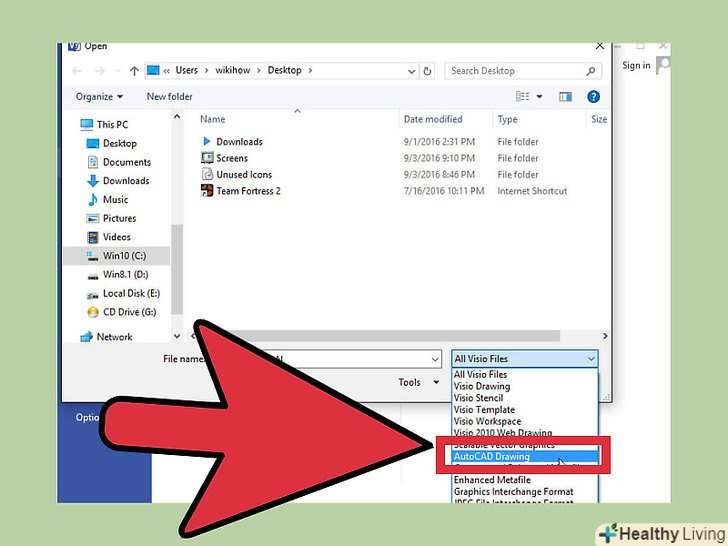Viewport: 728px width, 546px height.
Task: Click the navigation pane vertical scrollbar
Action: click(177, 269)
